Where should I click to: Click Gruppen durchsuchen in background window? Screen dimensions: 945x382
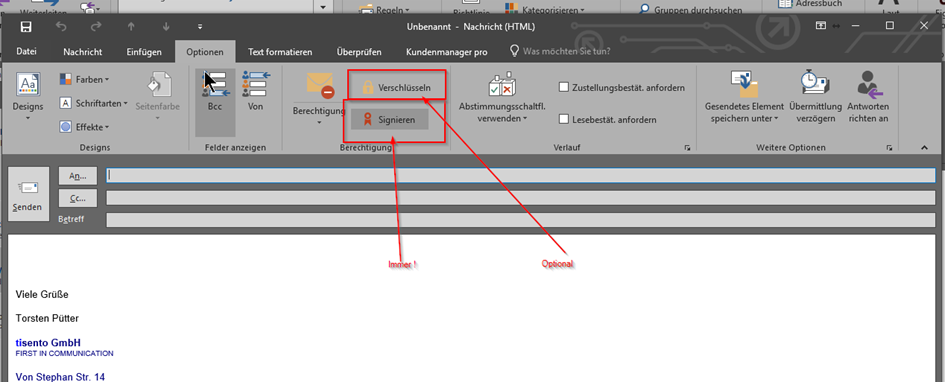coord(691,10)
